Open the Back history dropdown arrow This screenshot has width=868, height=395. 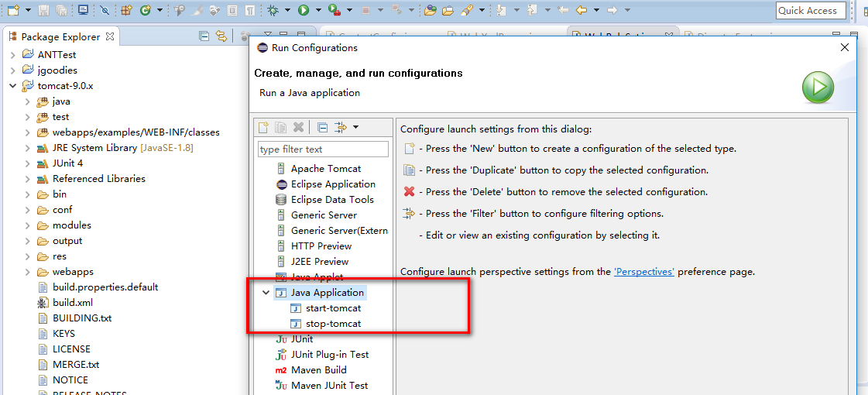pos(595,9)
